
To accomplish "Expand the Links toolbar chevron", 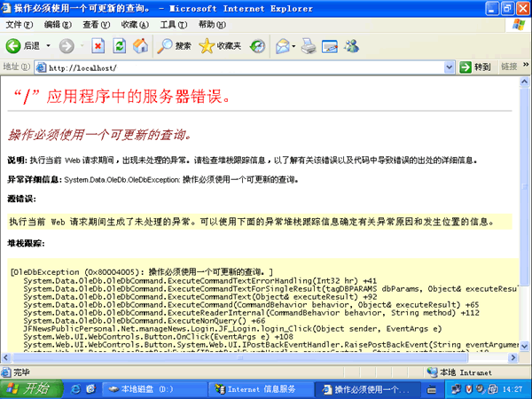I will (x=526, y=65).
